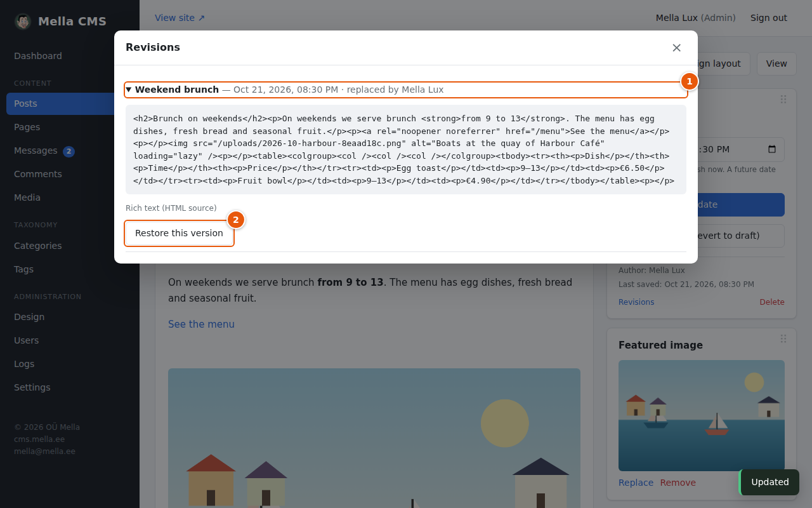This screenshot has width=812, height=508.
Task: Click the Rich text (HTML source) label
Action: pyautogui.click(x=171, y=208)
